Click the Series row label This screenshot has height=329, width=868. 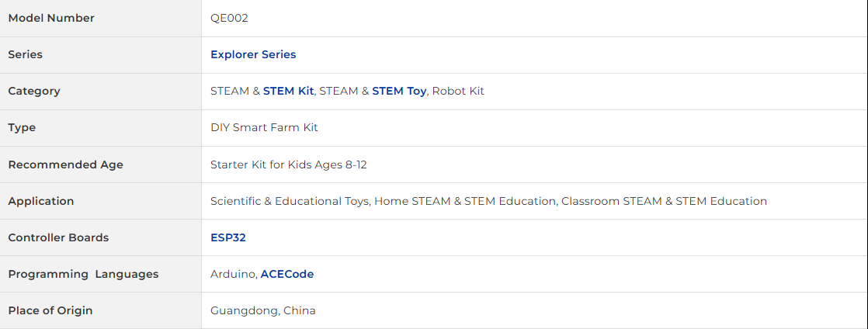25,55
